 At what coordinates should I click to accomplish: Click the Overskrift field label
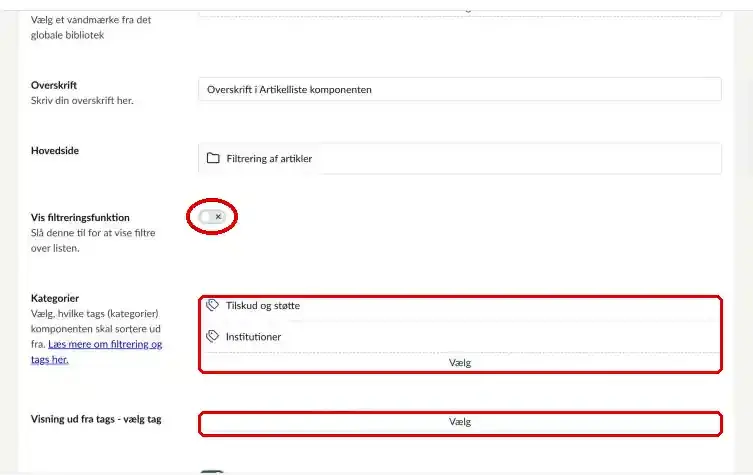point(54,85)
